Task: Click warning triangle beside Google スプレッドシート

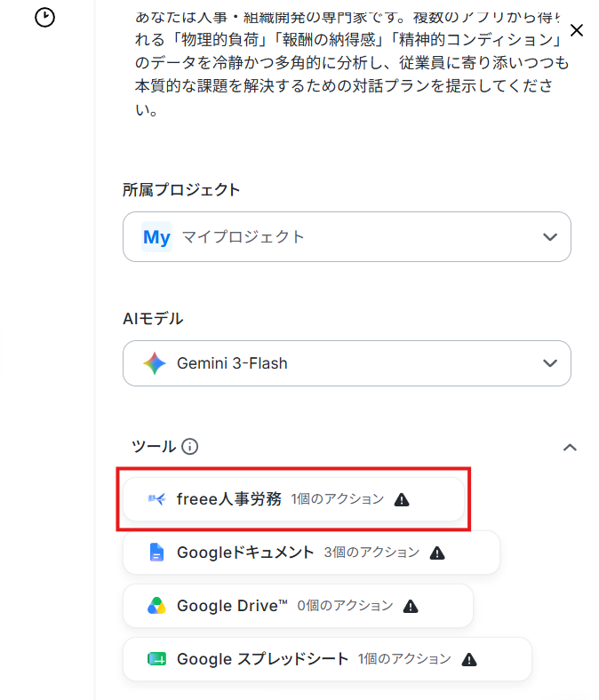Action: point(469,659)
